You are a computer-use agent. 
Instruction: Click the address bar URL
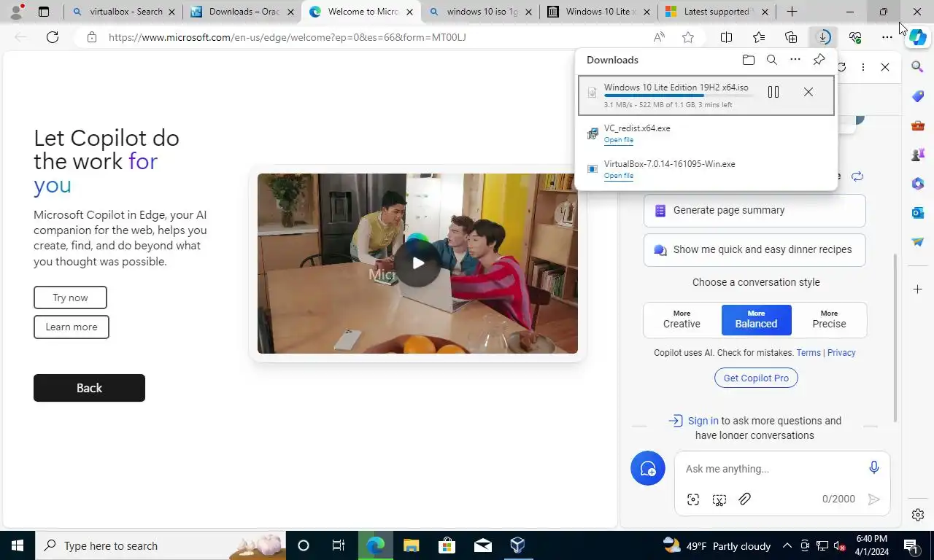(x=287, y=37)
